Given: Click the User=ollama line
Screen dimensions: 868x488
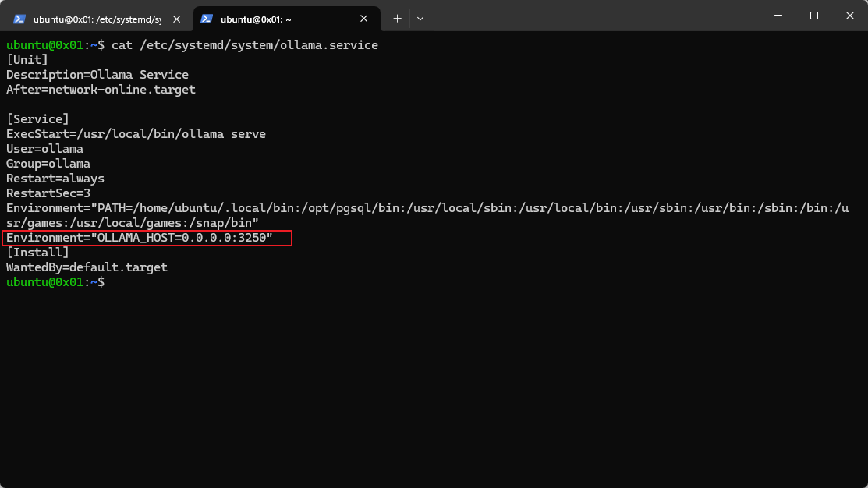Looking at the screenshot, I should [x=44, y=149].
